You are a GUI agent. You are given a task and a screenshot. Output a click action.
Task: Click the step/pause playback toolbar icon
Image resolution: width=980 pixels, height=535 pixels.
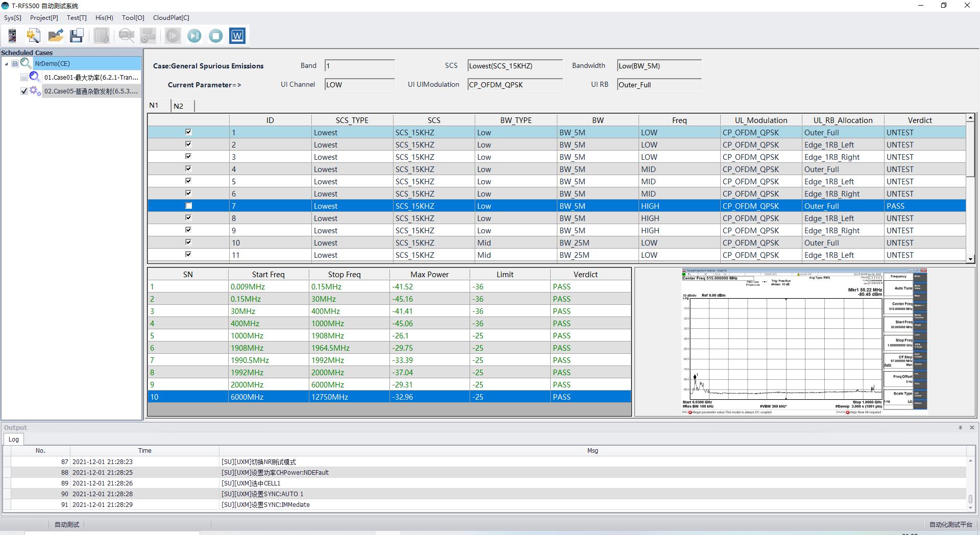pyautogui.click(x=194, y=36)
